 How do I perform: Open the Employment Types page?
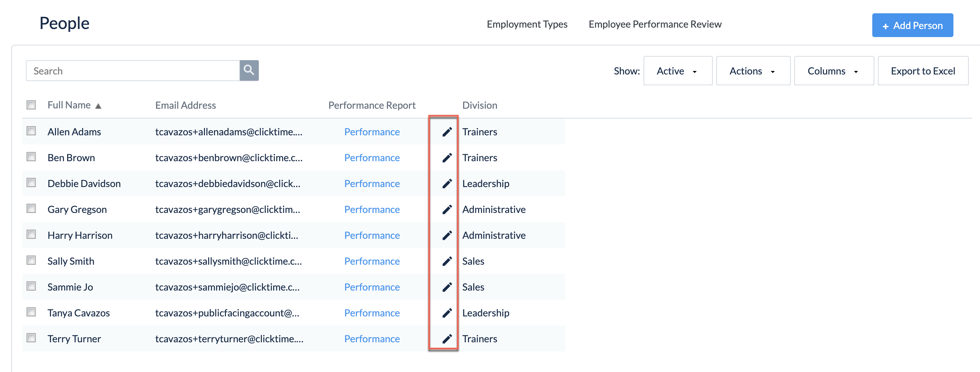pyautogui.click(x=527, y=24)
